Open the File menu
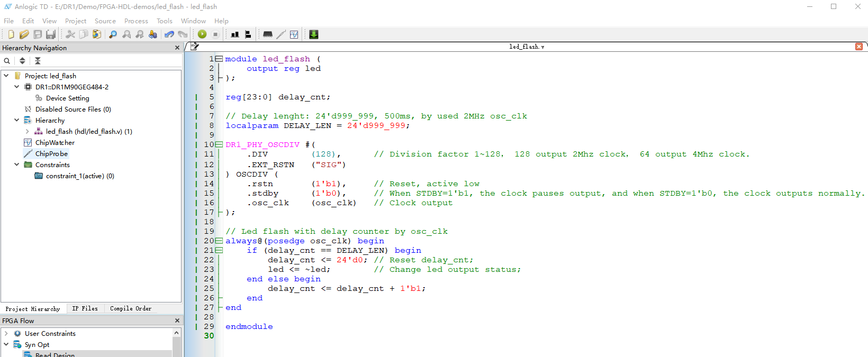The width and height of the screenshot is (868, 357). (9, 21)
